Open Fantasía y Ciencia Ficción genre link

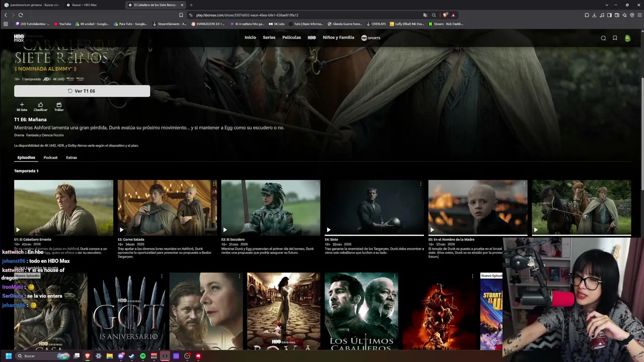click(x=45, y=135)
